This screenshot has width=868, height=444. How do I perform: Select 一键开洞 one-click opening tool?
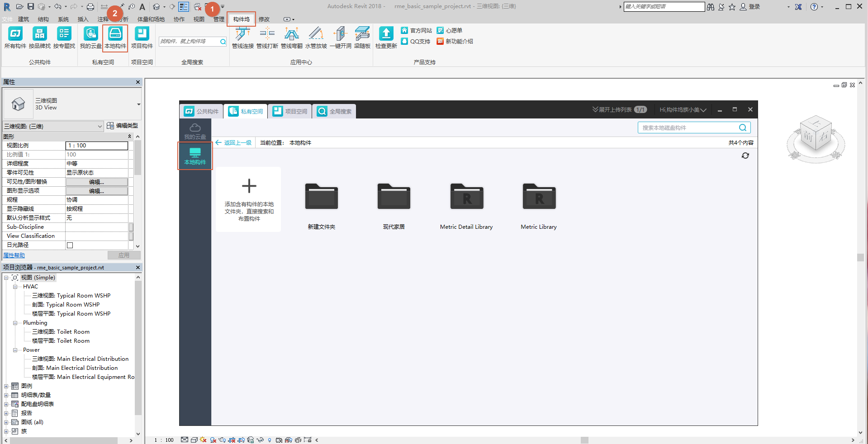pos(341,38)
